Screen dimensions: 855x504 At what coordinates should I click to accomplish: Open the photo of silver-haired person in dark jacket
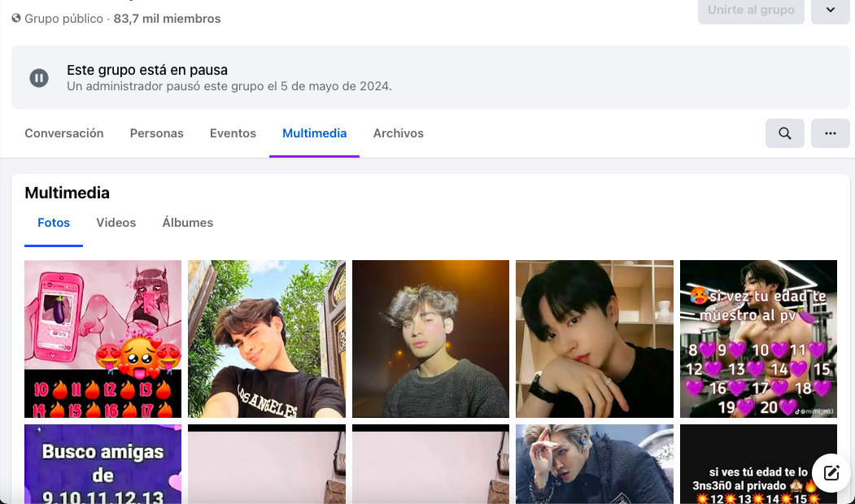pos(595,464)
